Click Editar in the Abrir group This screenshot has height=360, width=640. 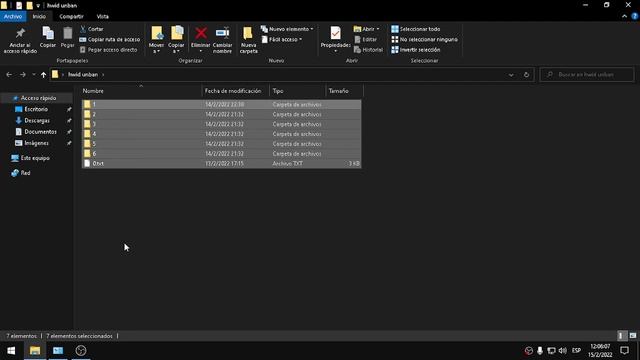click(366, 40)
